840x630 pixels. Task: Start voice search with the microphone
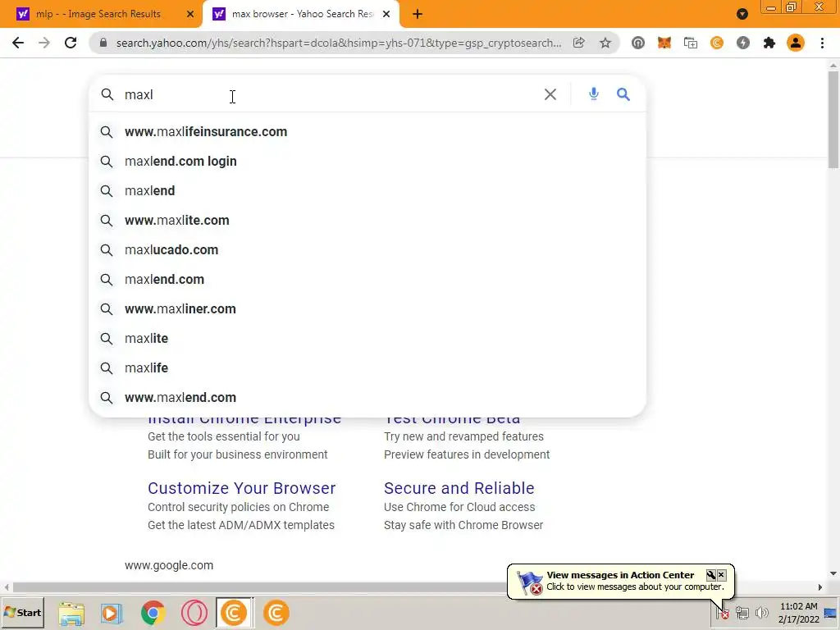594,94
